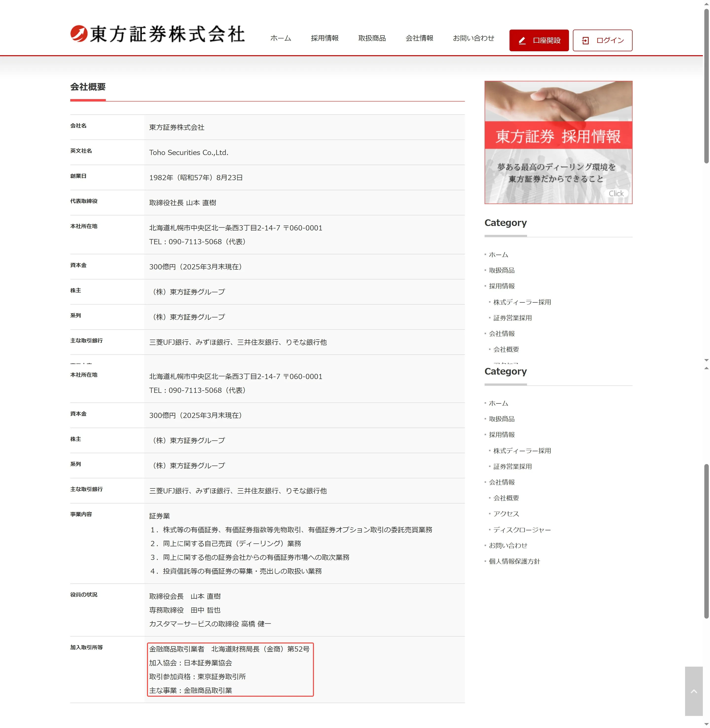Click the 代表取締役 row label
This screenshot has width=710, height=728.
[84, 201]
